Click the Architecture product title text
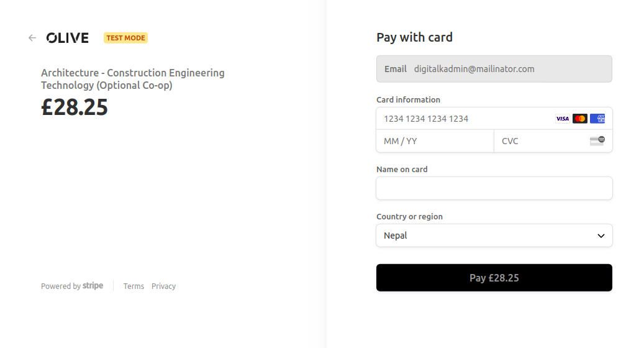The height and width of the screenshot is (348, 644). [x=133, y=79]
